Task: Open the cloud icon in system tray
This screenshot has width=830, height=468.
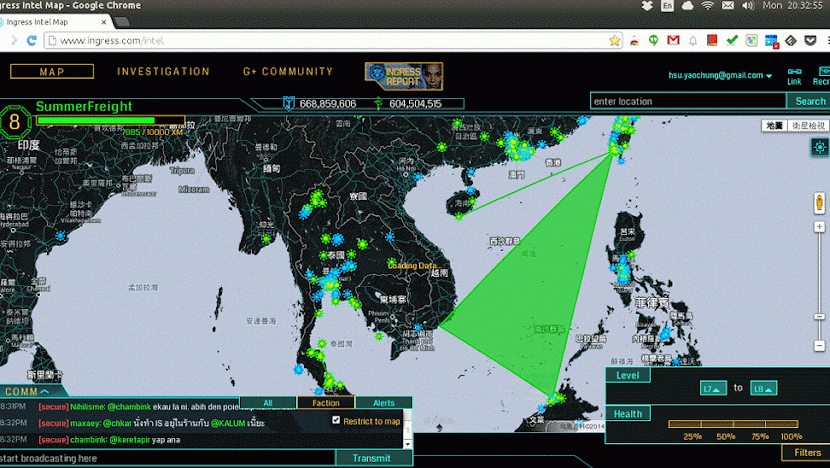Action: pyautogui.click(x=688, y=6)
